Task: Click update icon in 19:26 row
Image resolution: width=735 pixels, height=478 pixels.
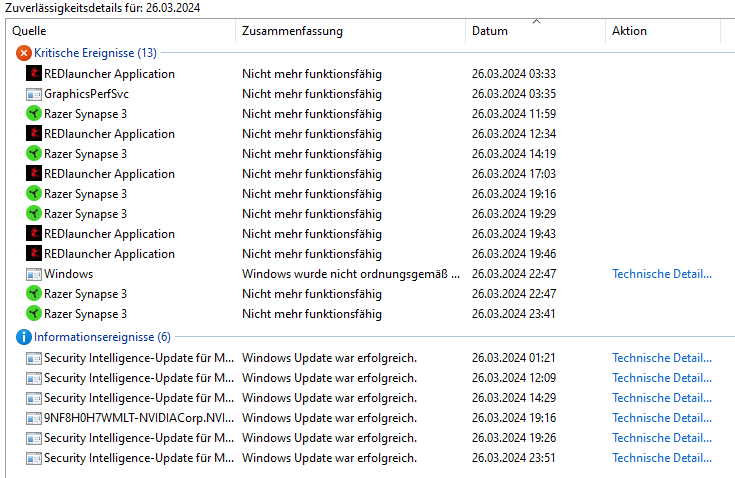Action: click(x=34, y=438)
